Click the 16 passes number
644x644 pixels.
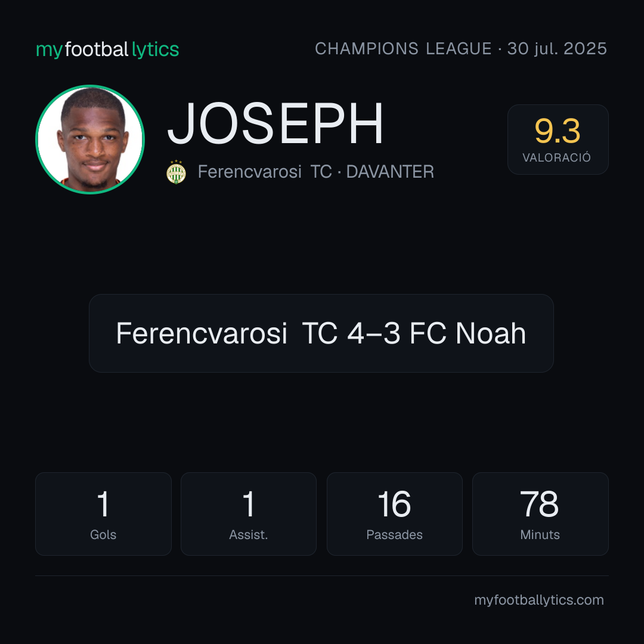point(394,504)
